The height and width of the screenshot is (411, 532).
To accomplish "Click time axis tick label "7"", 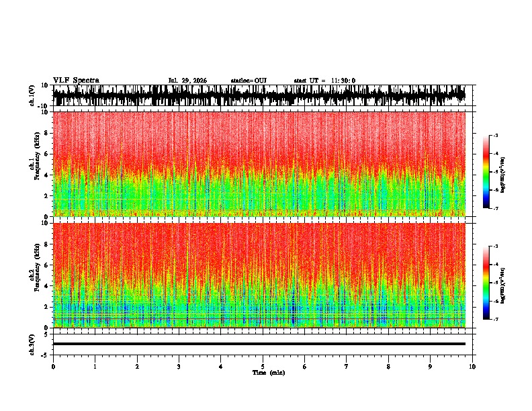I will click(x=347, y=367).
